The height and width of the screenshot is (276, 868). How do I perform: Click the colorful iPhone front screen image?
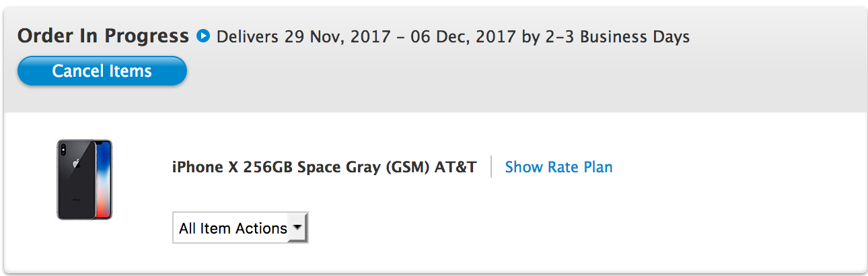[x=102, y=180]
